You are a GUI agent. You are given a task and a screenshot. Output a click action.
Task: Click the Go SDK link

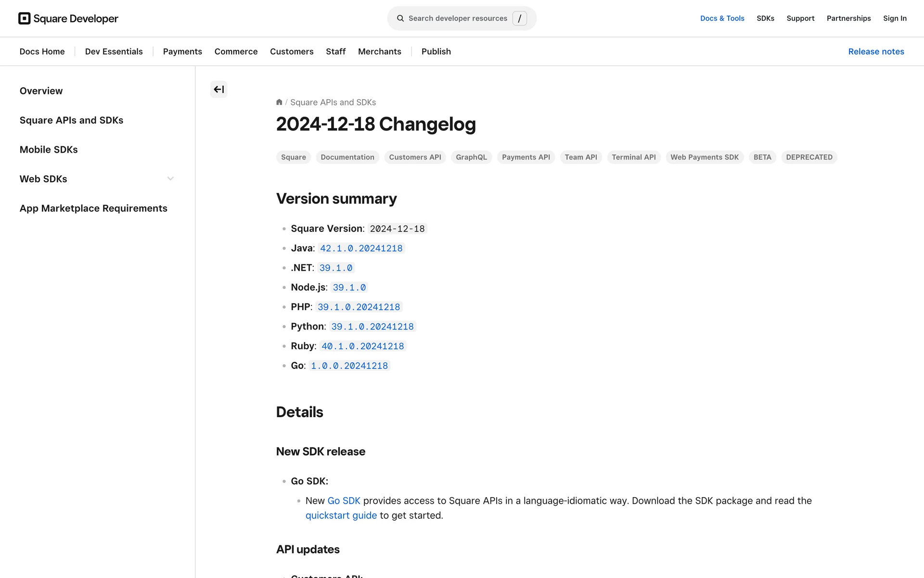344,501
